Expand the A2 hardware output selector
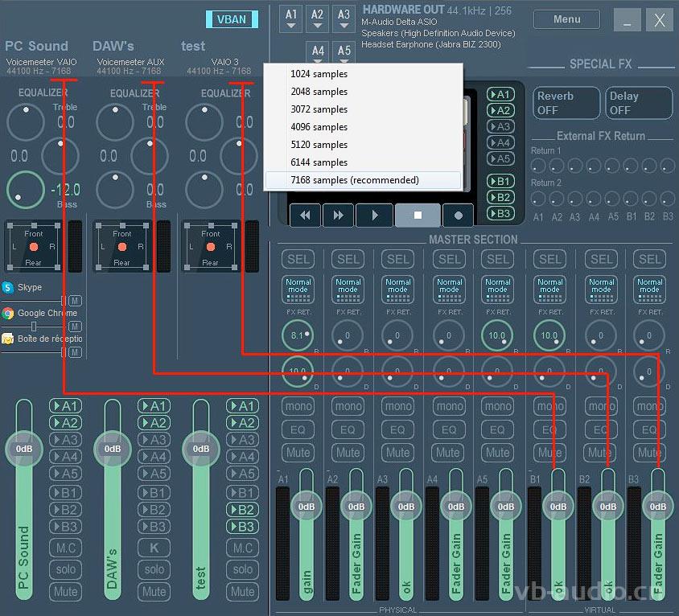Screen dimensions: 679x616 tap(318, 19)
